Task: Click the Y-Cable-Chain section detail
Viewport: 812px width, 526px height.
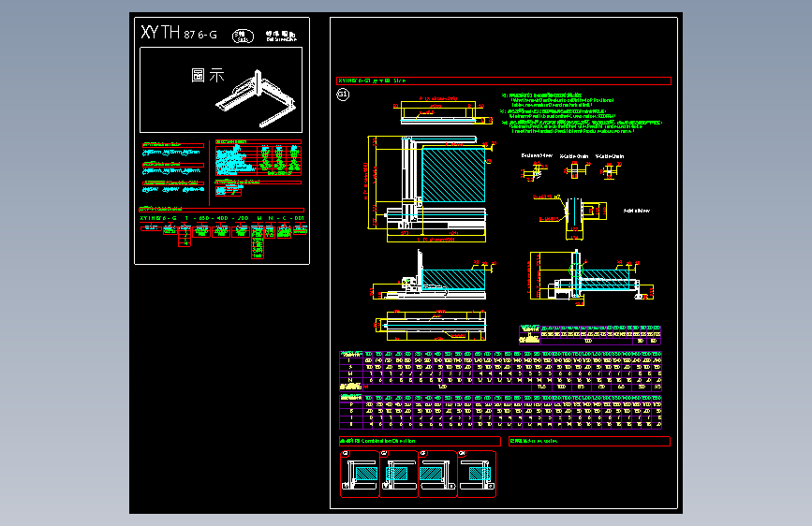Action: click(x=610, y=167)
